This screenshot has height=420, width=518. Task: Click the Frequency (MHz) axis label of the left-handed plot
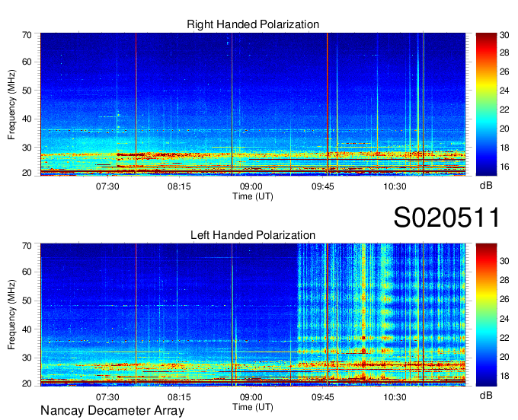[11, 315]
